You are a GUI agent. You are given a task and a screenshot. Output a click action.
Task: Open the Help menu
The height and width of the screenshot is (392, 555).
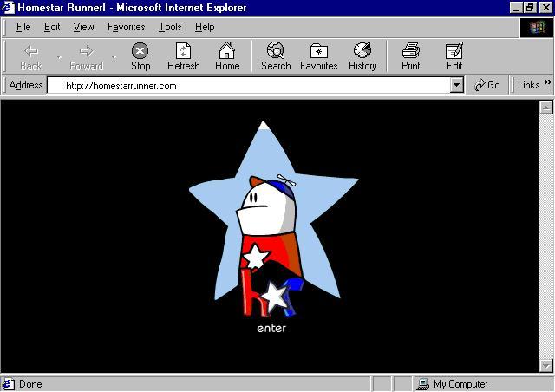tap(205, 27)
